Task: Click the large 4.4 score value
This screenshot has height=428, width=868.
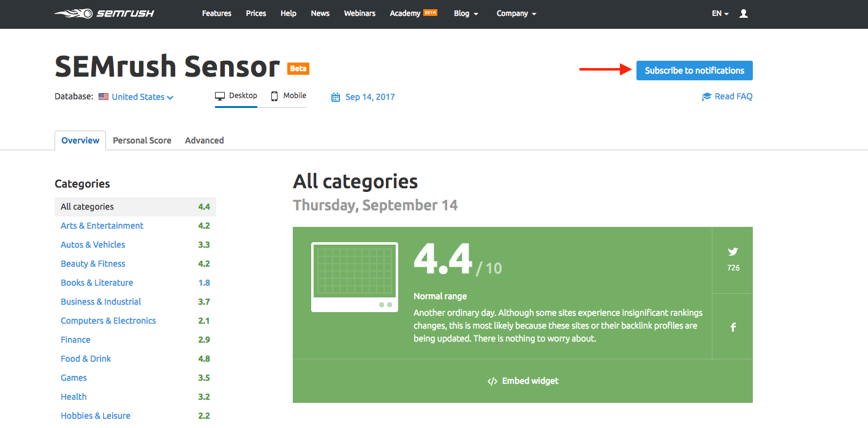Action: [x=443, y=259]
